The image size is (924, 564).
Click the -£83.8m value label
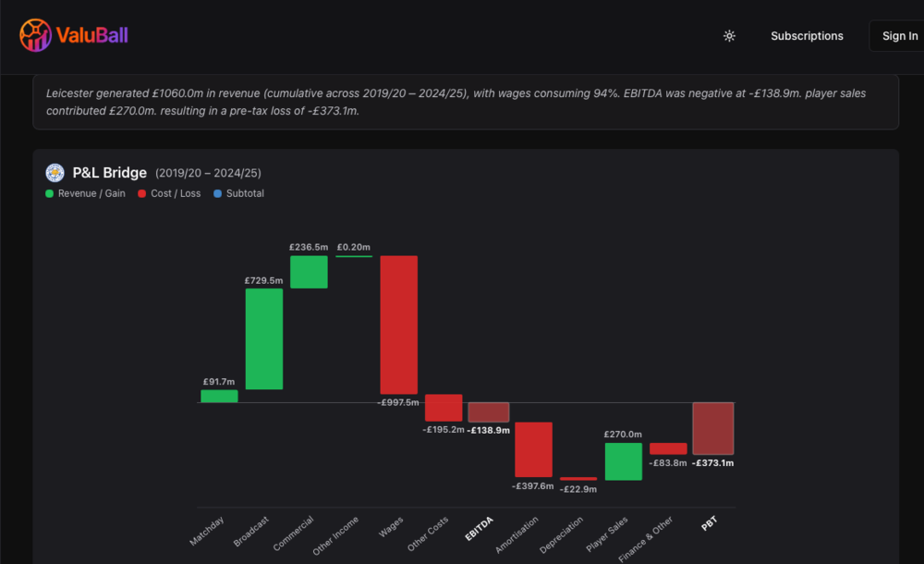(x=668, y=463)
